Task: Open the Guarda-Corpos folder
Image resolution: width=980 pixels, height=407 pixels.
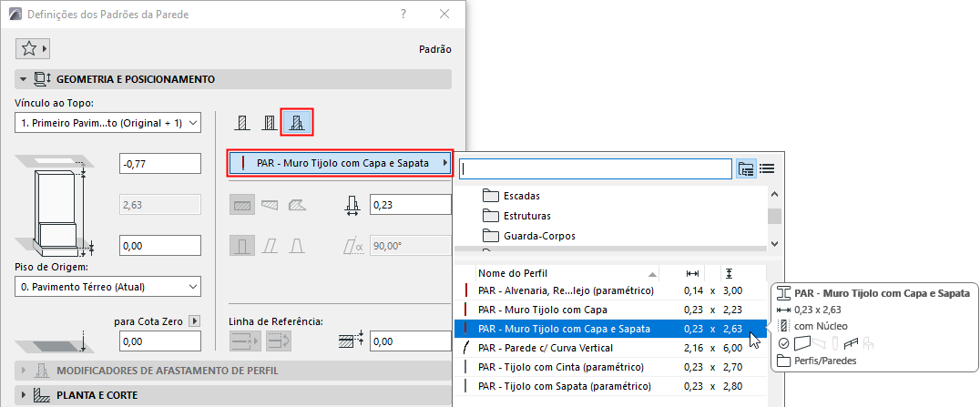Action: (x=529, y=236)
